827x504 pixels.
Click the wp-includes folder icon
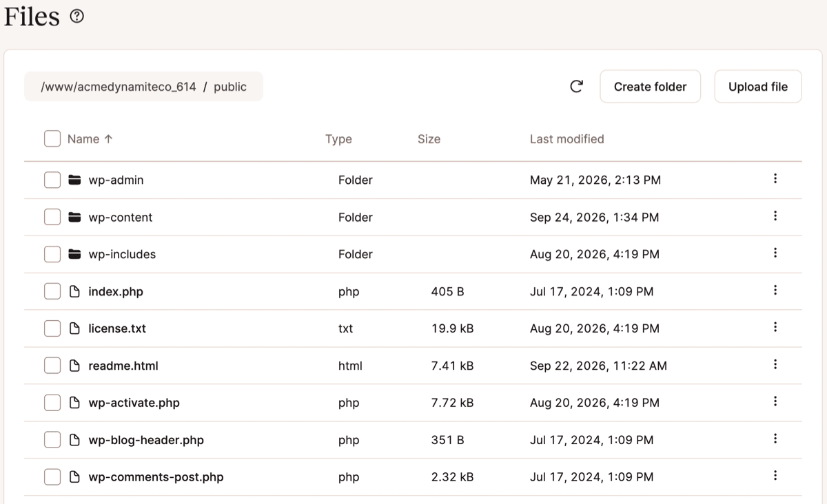pos(74,254)
